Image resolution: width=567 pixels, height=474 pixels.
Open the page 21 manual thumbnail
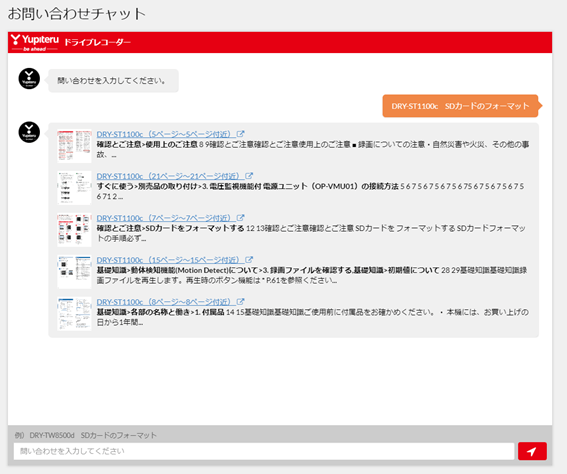click(74, 188)
